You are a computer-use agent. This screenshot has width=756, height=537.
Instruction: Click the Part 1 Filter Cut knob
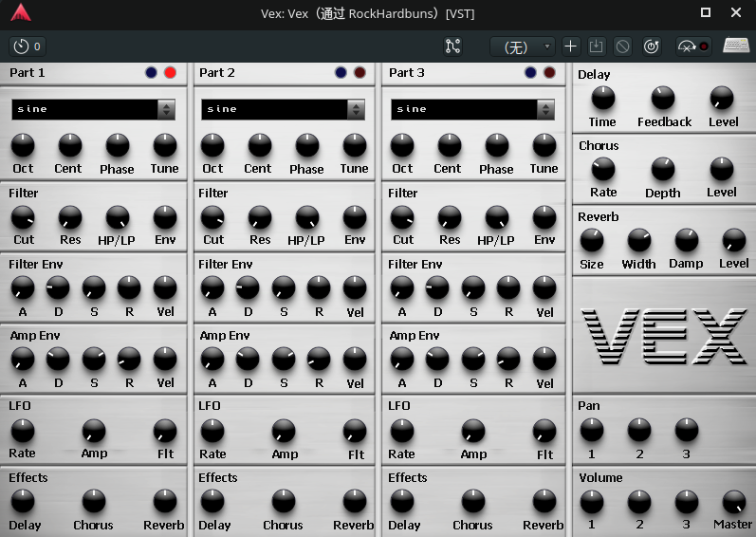point(23,217)
